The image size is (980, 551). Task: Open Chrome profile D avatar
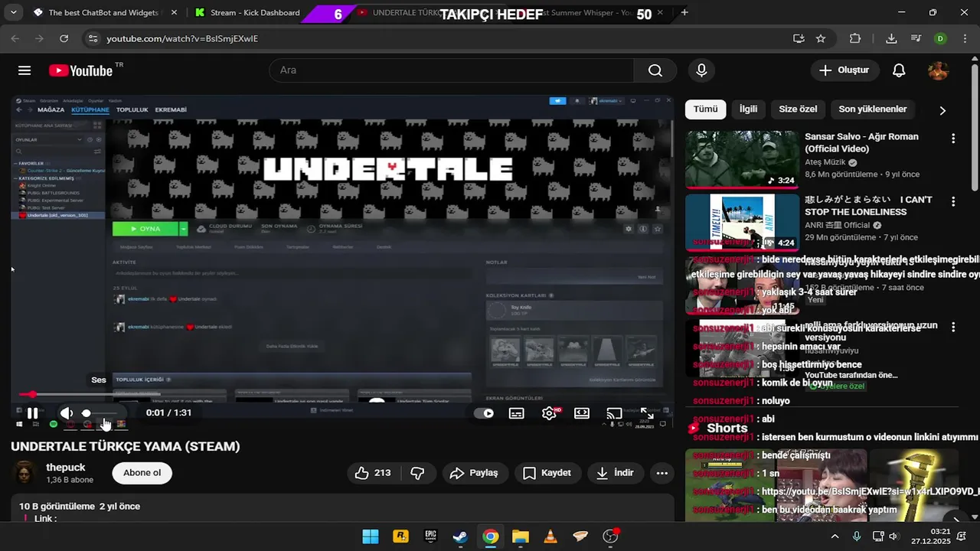[940, 38]
